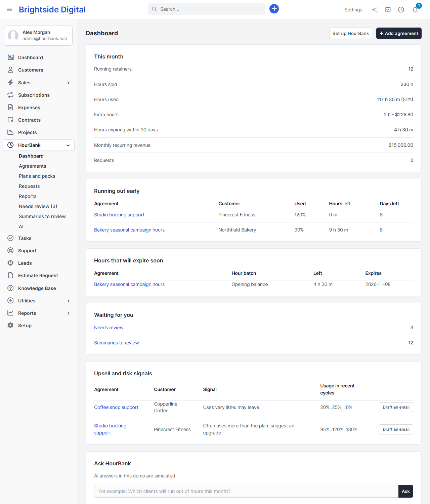Image resolution: width=430 pixels, height=504 pixels.
Task: Open Summaries to review submenu item
Action: (x=42, y=216)
